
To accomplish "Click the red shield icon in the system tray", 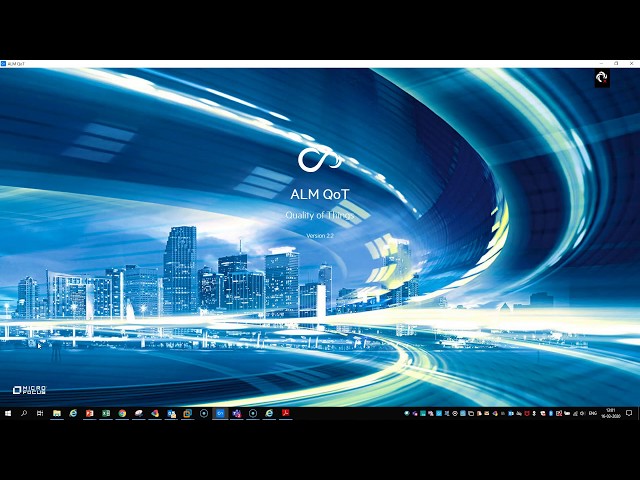I will tap(527, 413).
